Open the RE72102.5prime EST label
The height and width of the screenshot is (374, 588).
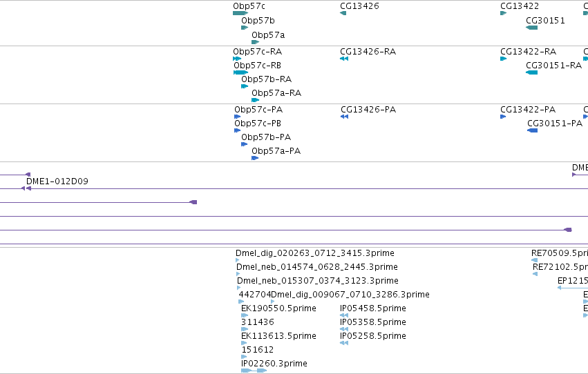coord(560,267)
